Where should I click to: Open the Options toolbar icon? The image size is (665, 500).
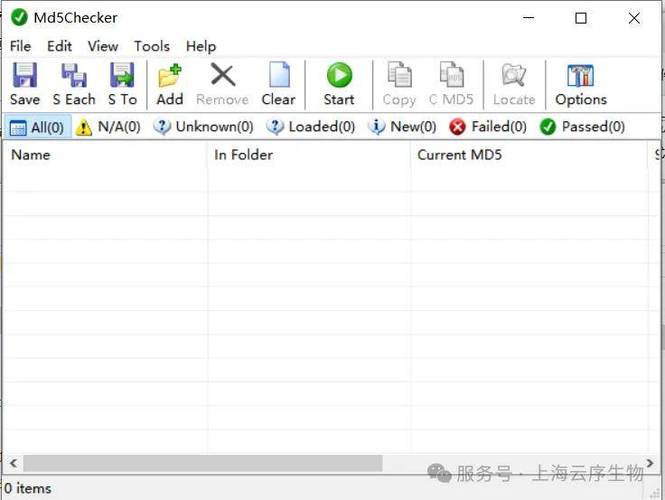[x=581, y=77]
